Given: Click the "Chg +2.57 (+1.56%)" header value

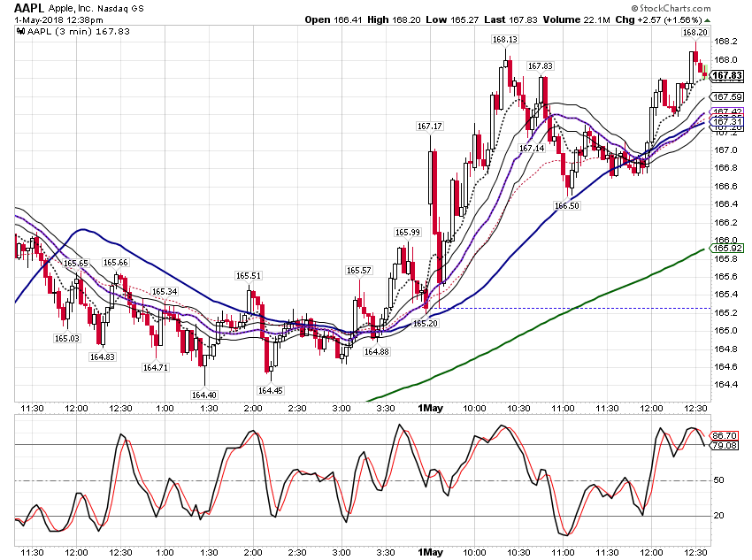Looking at the screenshot, I should point(658,19).
